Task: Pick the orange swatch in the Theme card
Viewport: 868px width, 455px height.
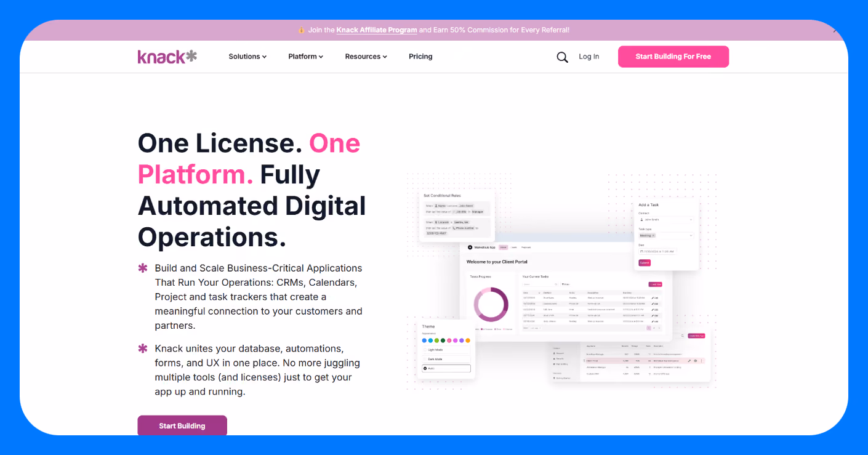Action: [468, 340]
